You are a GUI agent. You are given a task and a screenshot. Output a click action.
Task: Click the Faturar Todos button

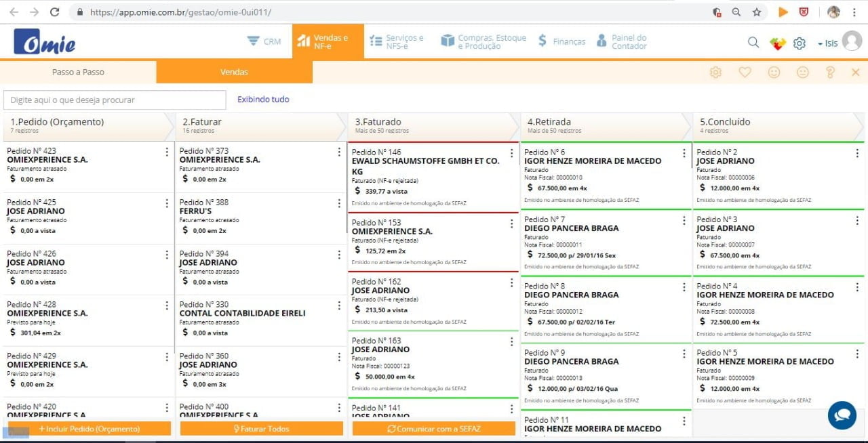tap(262, 429)
